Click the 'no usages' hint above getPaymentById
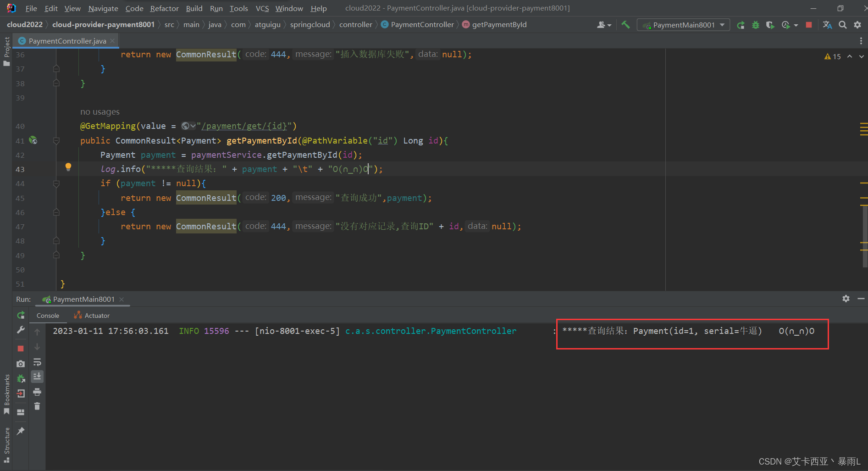This screenshot has width=868, height=471. [x=100, y=111]
